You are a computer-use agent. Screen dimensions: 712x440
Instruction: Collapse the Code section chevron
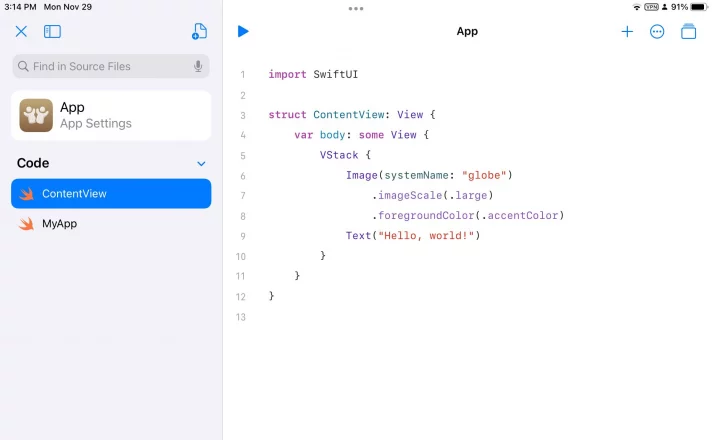click(201, 163)
